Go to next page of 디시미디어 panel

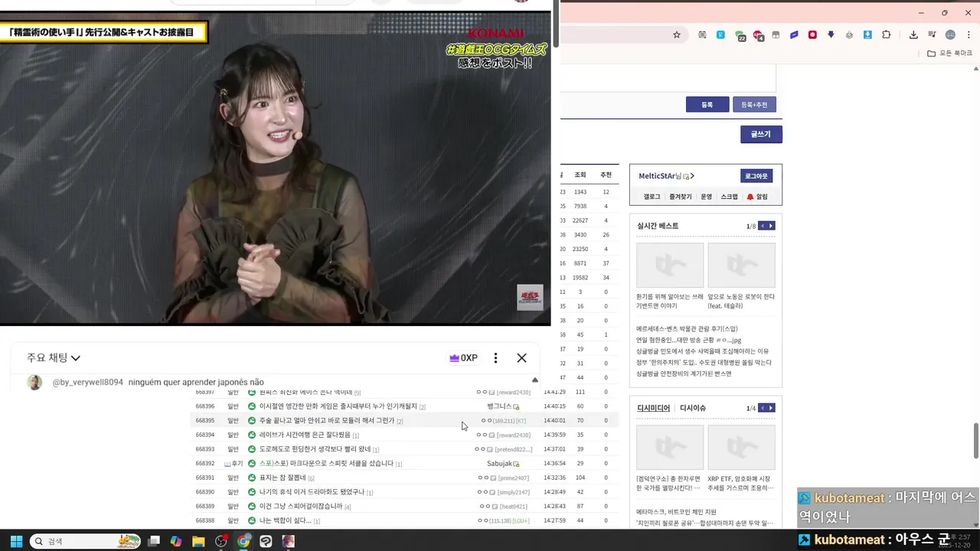(771, 408)
